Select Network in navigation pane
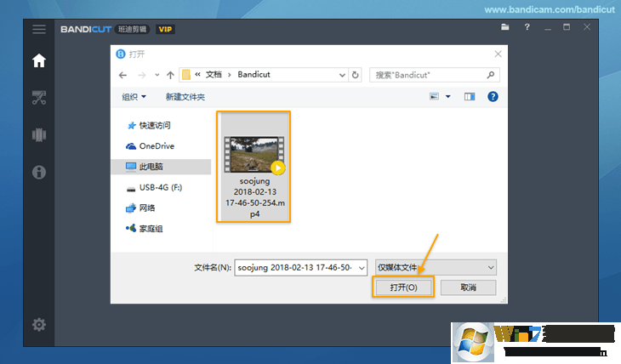The height and width of the screenshot is (364, 621). tap(140, 208)
